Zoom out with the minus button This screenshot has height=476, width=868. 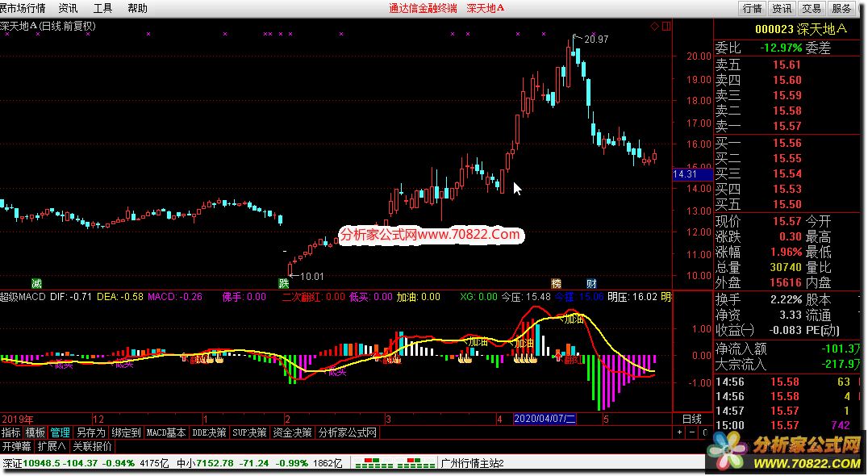tap(692, 432)
